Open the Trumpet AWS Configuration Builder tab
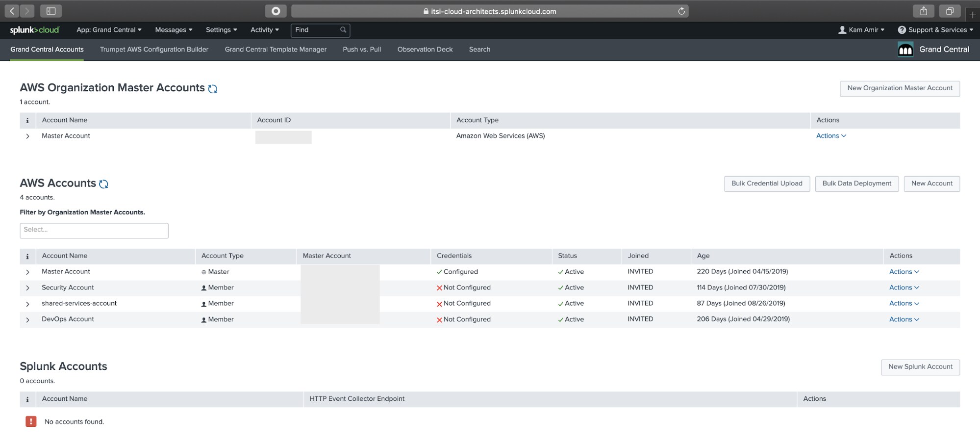The height and width of the screenshot is (444, 980). [154, 50]
